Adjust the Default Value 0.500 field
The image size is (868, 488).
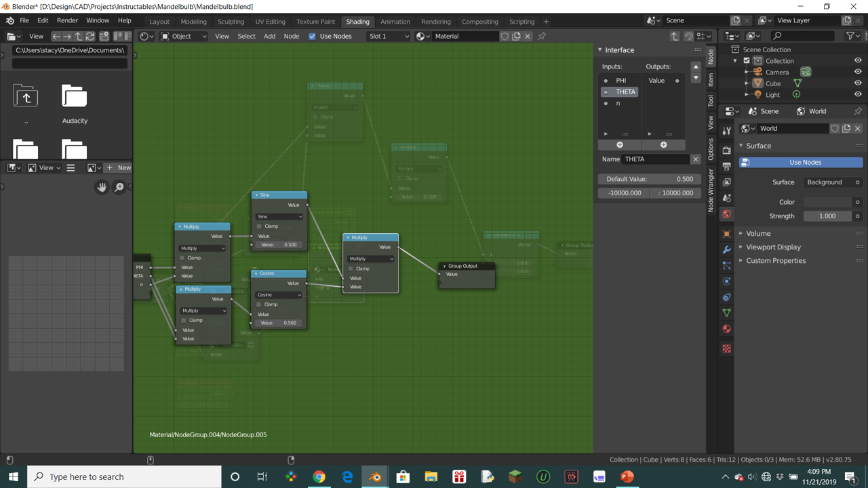(x=648, y=179)
